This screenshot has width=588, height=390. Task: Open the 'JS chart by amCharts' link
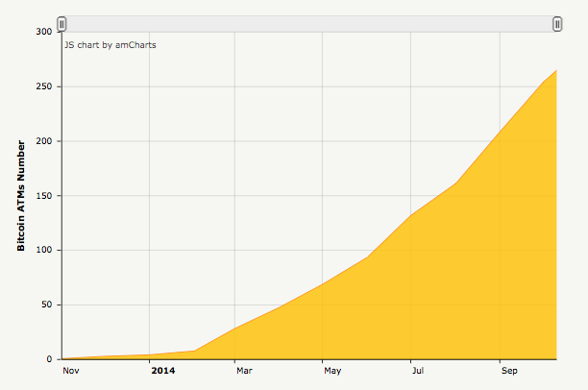[x=110, y=44]
